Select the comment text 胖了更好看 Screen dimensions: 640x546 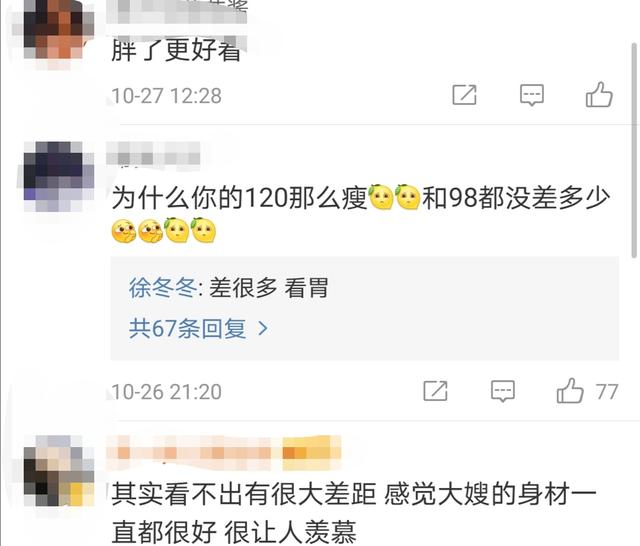point(176,50)
